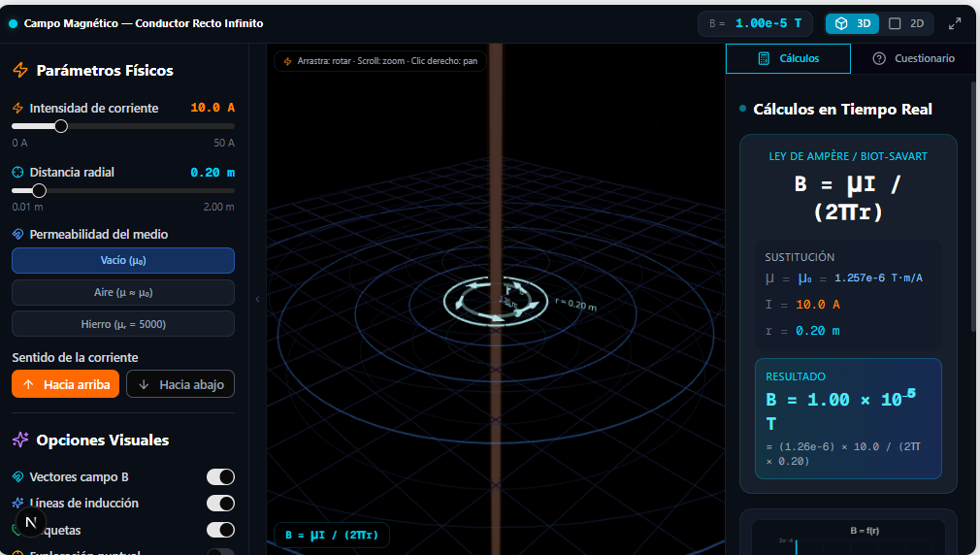Choose Hierro (μr = 5000) as the medium

pyautogui.click(x=123, y=324)
